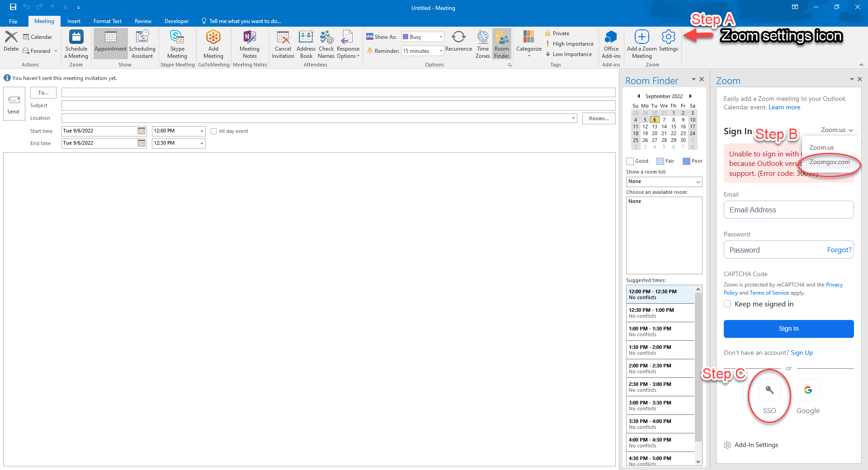
Task: Click the Rooms... button
Action: click(x=599, y=118)
